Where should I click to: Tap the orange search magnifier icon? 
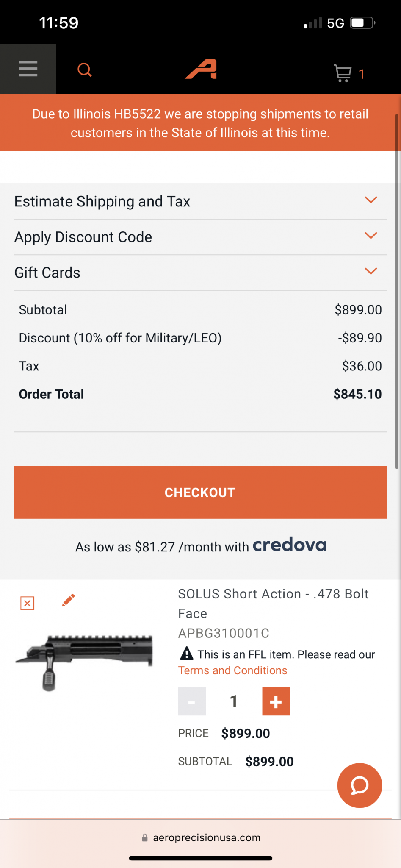tap(85, 70)
